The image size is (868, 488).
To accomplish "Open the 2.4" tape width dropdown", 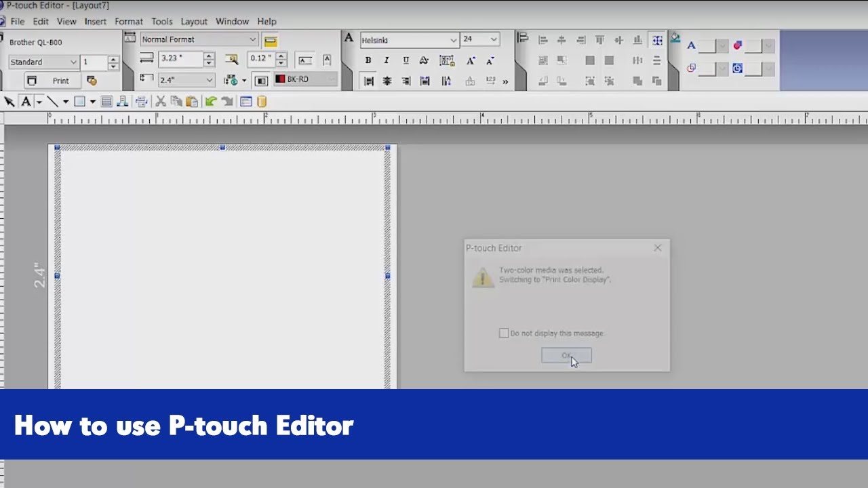I will click(x=186, y=80).
